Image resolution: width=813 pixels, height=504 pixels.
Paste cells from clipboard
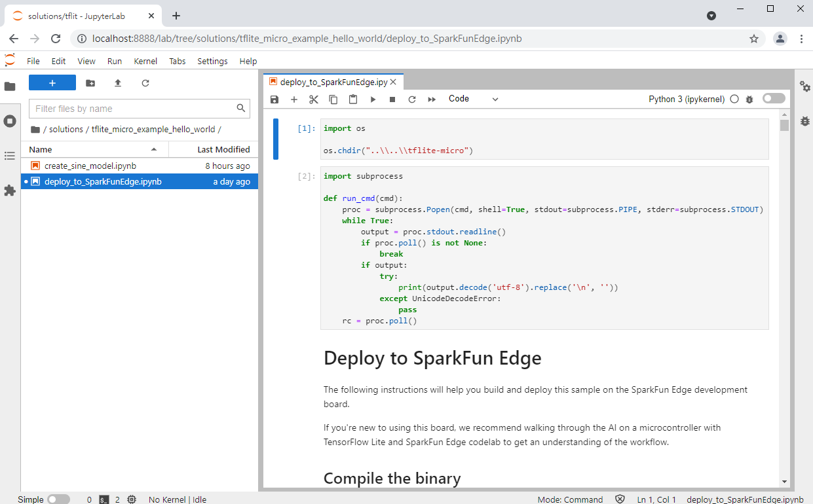tap(353, 99)
